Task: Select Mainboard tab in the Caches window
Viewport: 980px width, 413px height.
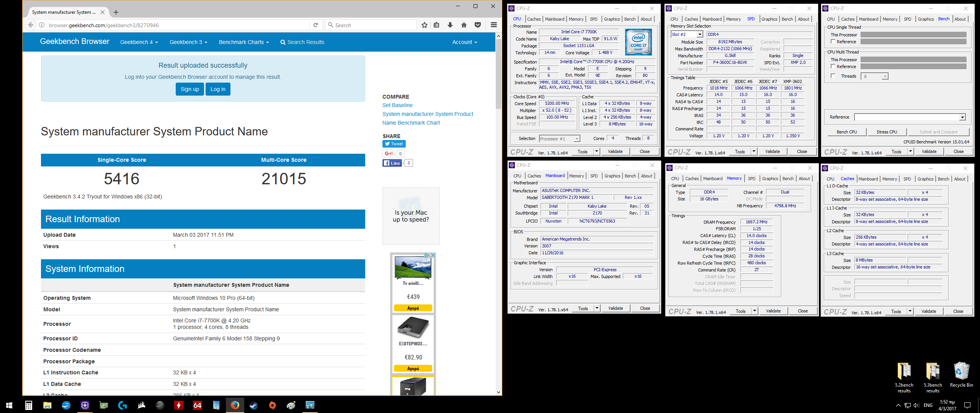Action: coord(868,179)
